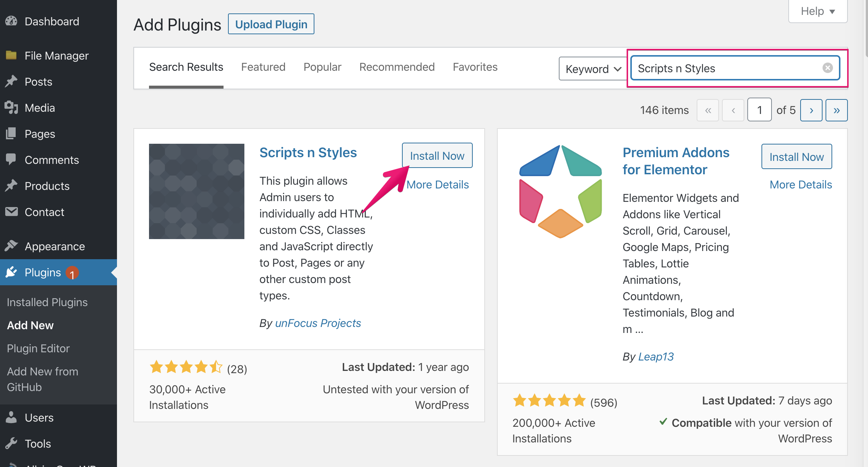Switch to the Popular tab

point(323,67)
